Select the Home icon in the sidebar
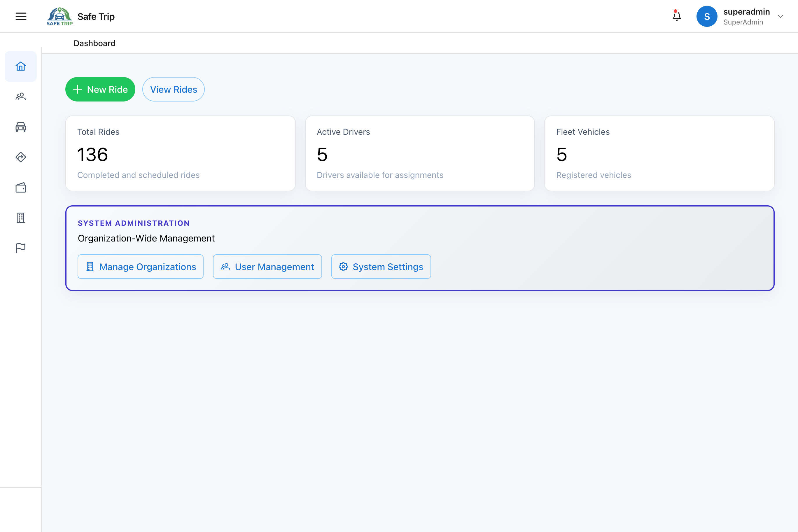 click(x=21, y=66)
